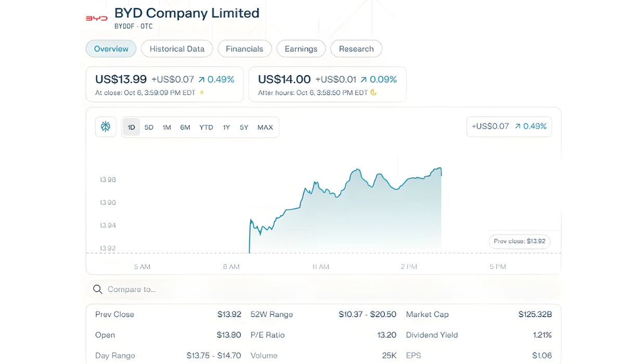Choose the MAX time range

pos(265,127)
